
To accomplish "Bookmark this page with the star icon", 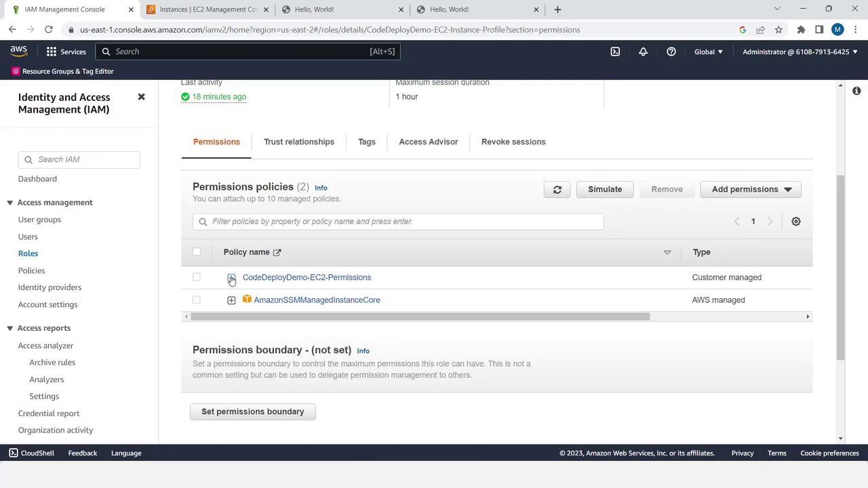I will (778, 30).
